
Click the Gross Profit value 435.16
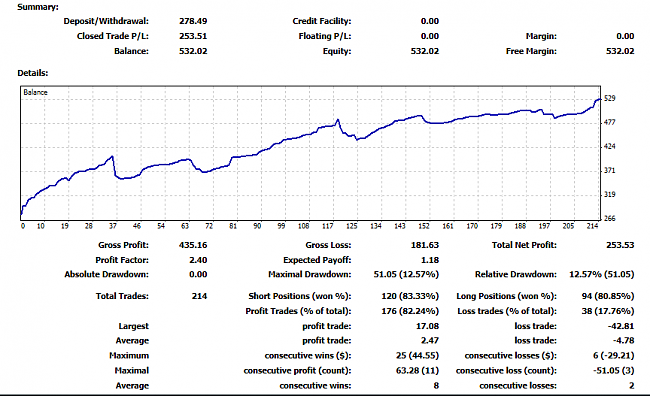[193, 245]
